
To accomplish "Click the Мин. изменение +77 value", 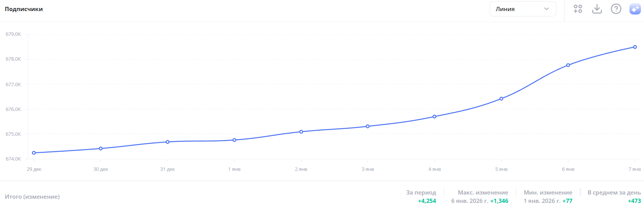I will pyautogui.click(x=567, y=201).
